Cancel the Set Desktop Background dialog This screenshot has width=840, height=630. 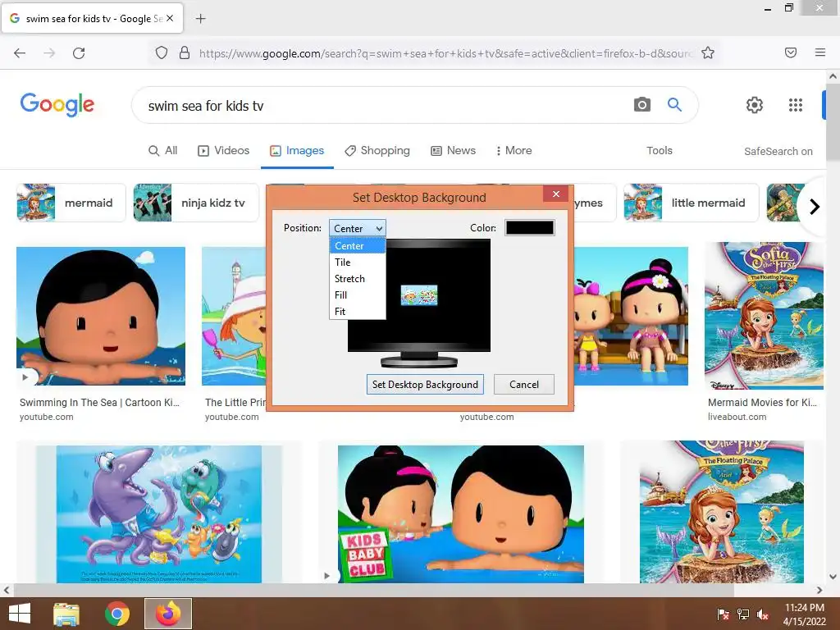point(524,384)
